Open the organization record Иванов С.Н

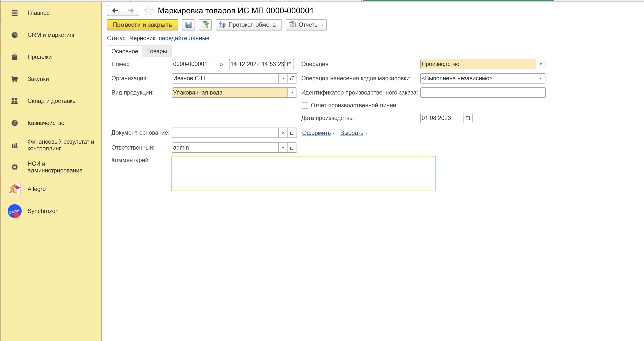292,78
